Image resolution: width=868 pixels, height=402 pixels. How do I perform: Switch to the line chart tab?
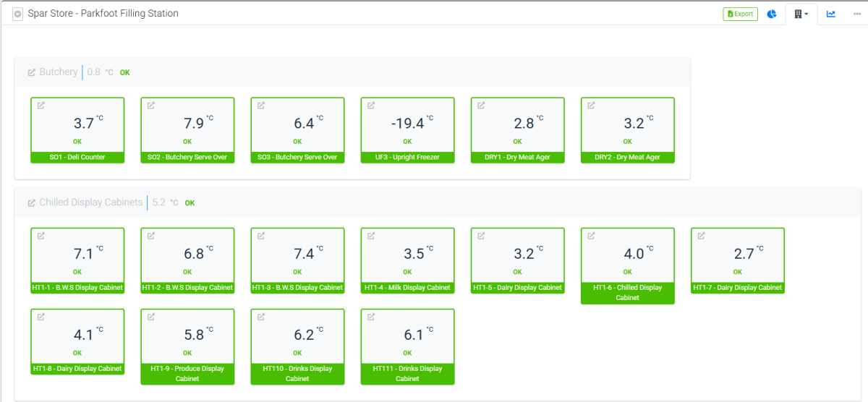click(831, 14)
